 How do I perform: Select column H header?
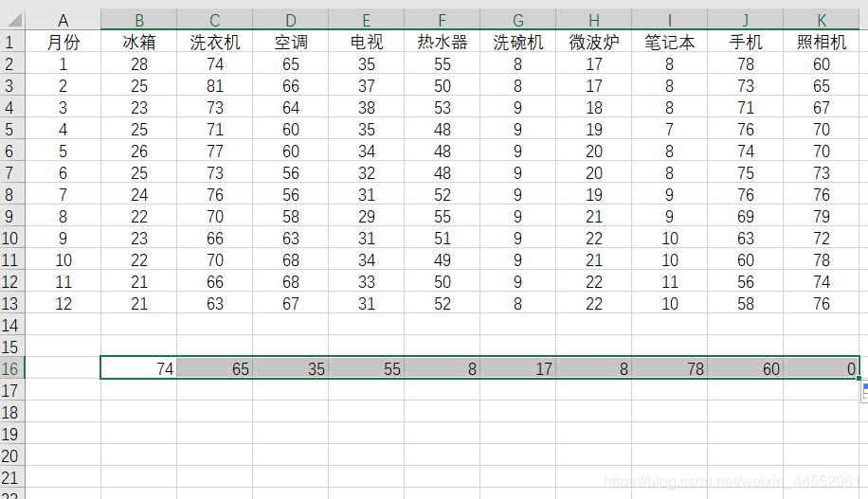[594, 21]
